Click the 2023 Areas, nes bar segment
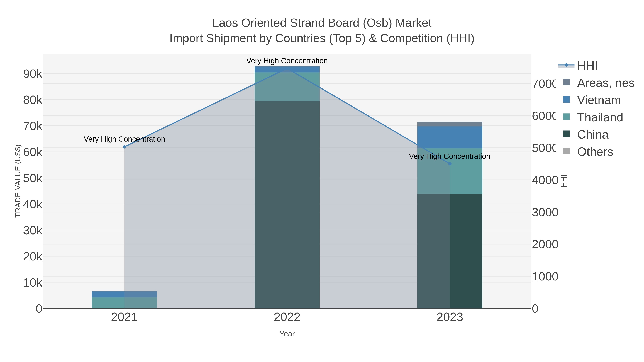The width and height of the screenshot is (644, 362). [x=450, y=124]
